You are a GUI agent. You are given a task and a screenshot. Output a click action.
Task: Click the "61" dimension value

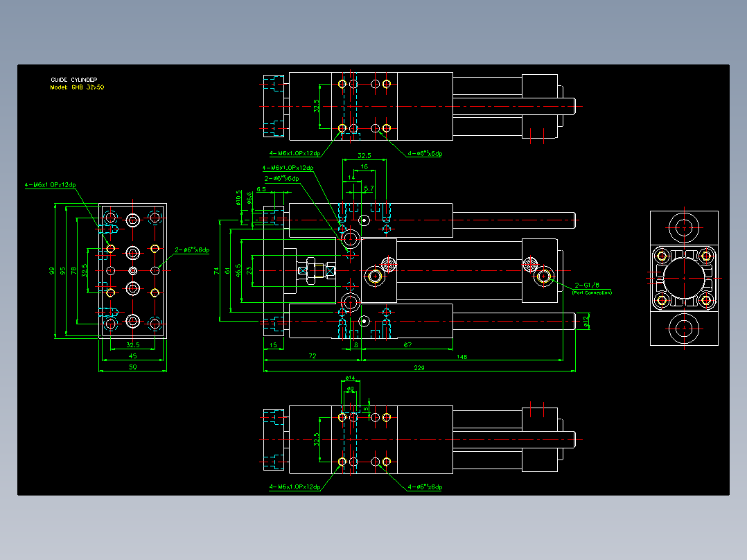[x=227, y=271]
